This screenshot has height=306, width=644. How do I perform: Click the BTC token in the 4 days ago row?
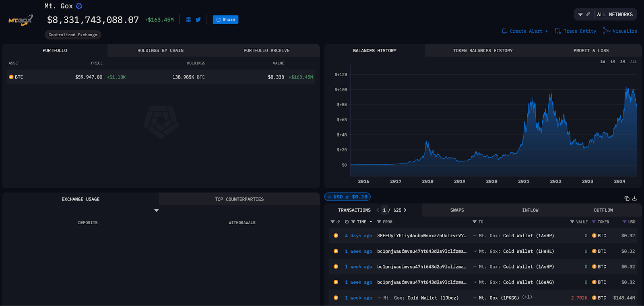coord(599,236)
